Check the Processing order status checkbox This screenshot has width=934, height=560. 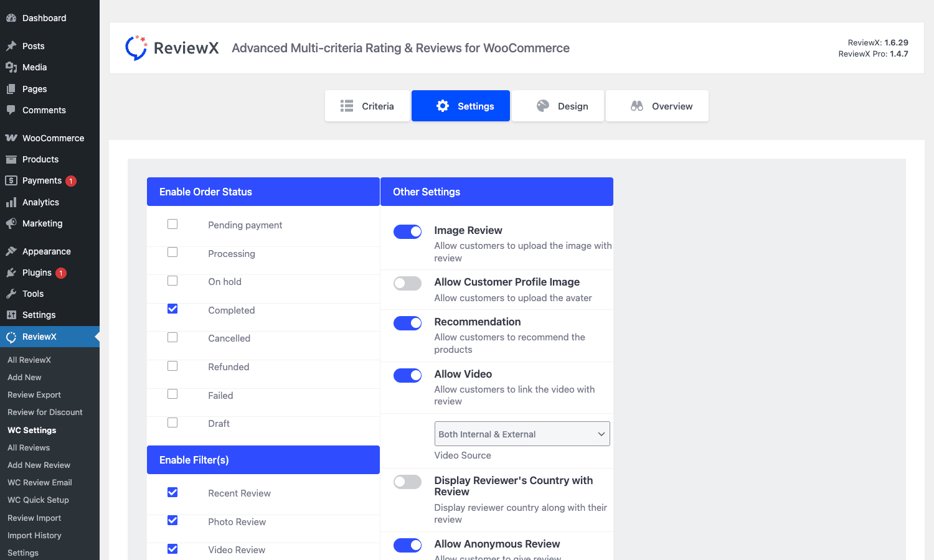[x=172, y=252]
